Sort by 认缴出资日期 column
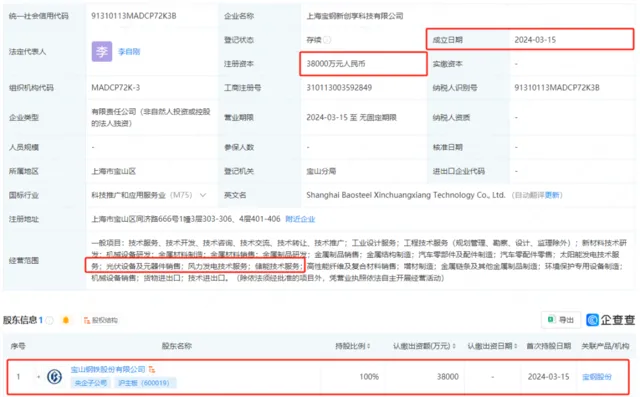 tap(492, 346)
